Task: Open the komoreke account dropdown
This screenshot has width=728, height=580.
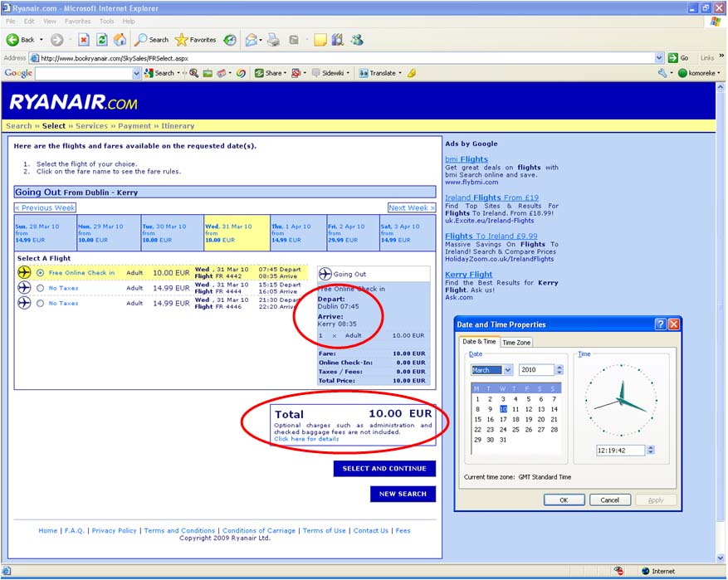Action: [719, 73]
